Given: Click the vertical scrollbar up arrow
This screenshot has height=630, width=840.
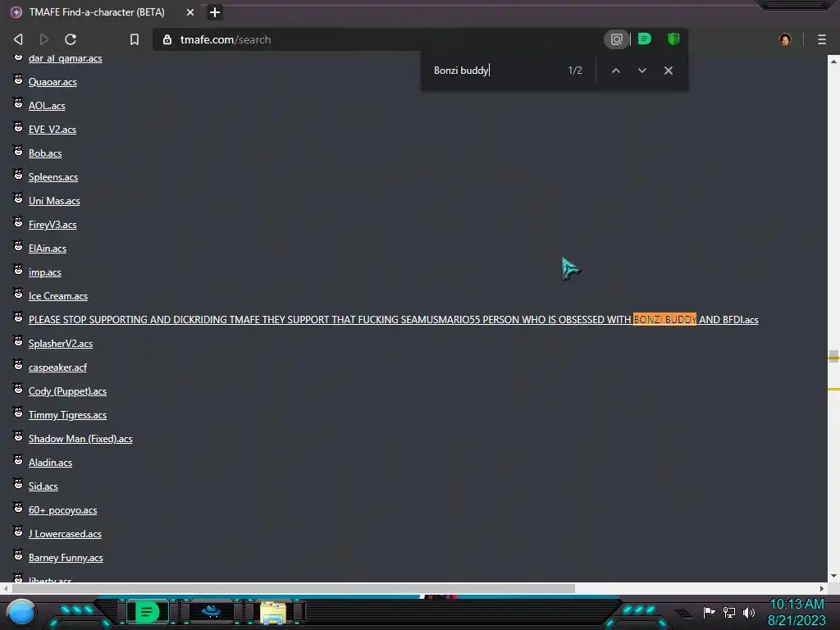Looking at the screenshot, I should tap(833, 62).
